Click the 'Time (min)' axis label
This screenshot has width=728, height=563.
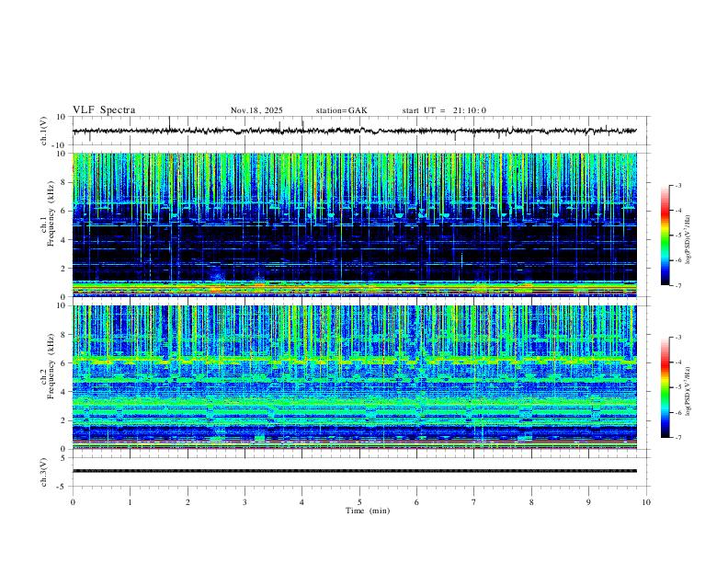click(x=368, y=511)
